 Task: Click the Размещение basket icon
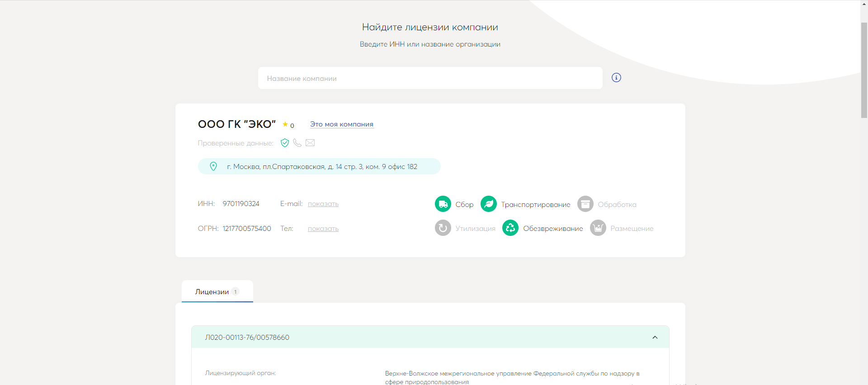598,228
